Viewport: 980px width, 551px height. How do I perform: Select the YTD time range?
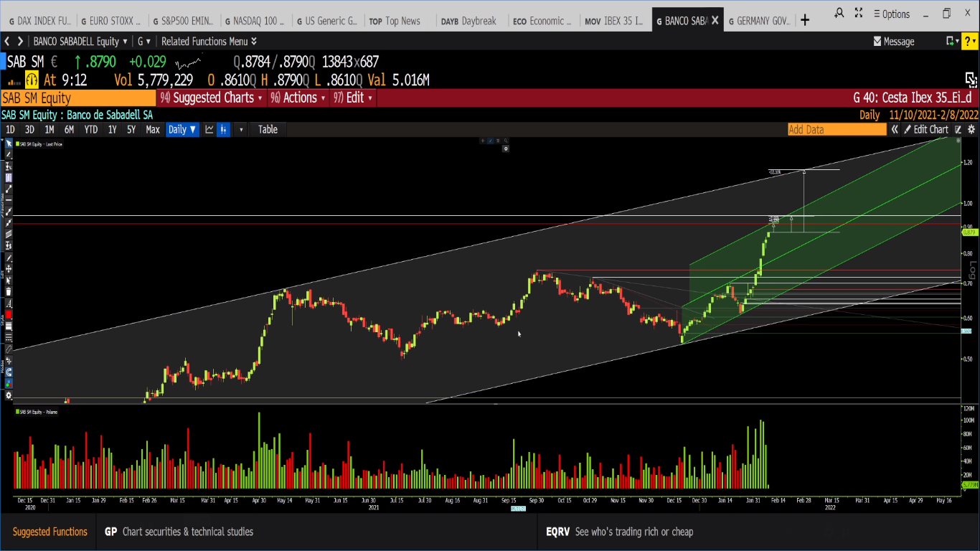coord(90,130)
